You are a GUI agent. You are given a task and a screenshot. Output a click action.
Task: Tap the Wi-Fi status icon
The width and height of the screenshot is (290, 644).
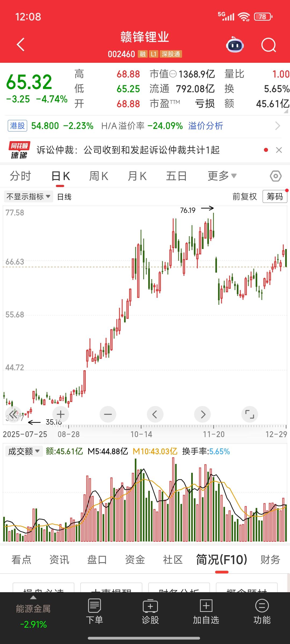coord(244,17)
